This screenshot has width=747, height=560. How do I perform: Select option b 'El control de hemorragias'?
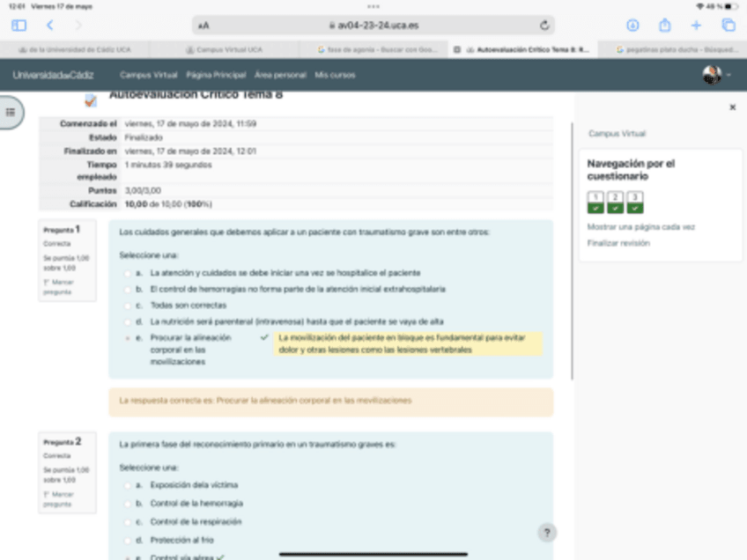127,290
